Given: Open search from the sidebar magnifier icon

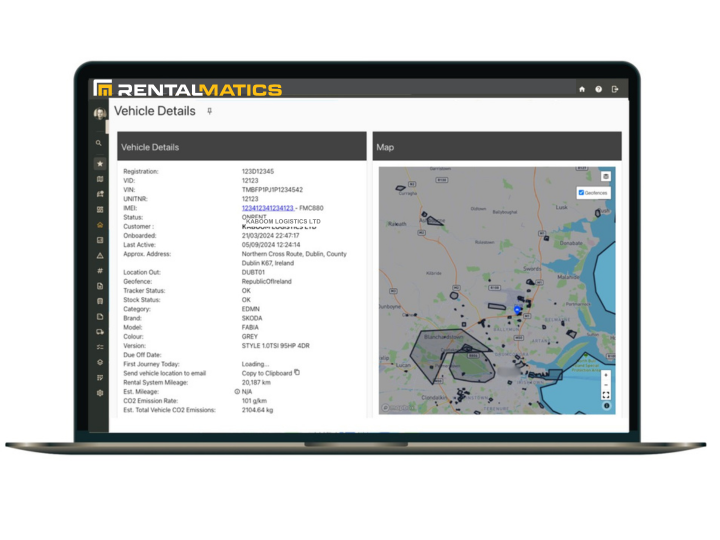Looking at the screenshot, I should click(x=99, y=144).
